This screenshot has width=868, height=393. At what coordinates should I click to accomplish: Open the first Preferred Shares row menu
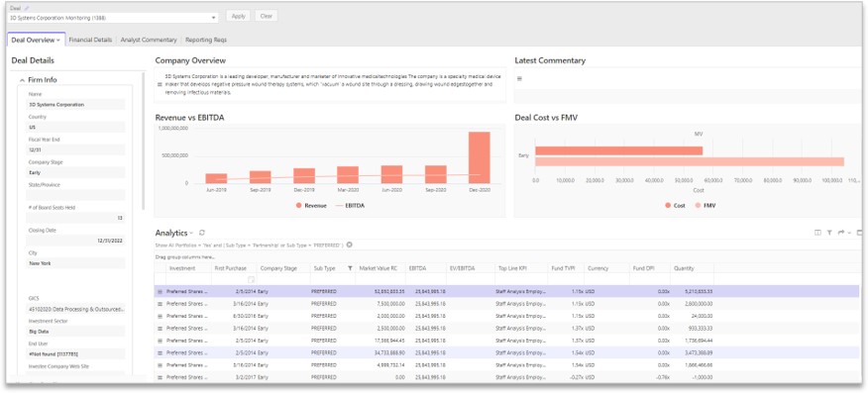(x=160, y=291)
